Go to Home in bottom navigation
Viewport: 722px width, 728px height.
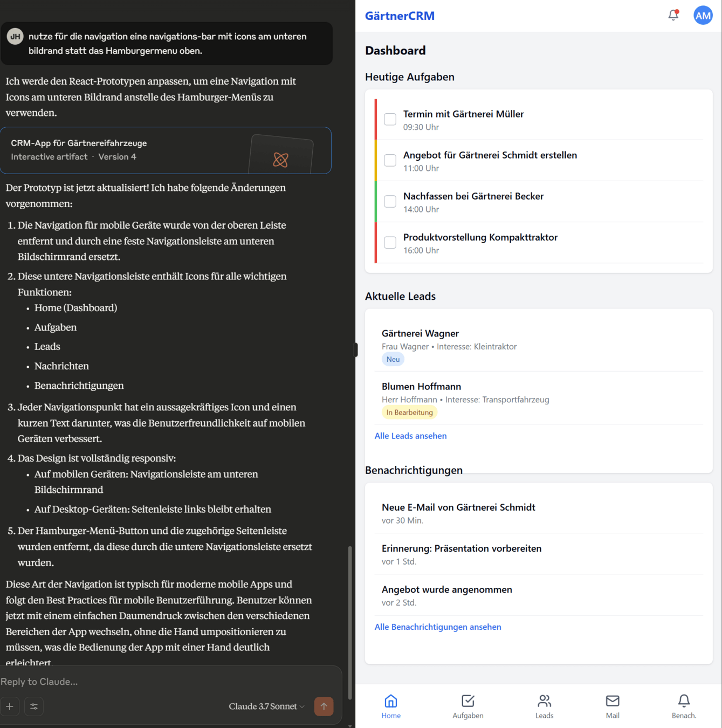(x=391, y=706)
